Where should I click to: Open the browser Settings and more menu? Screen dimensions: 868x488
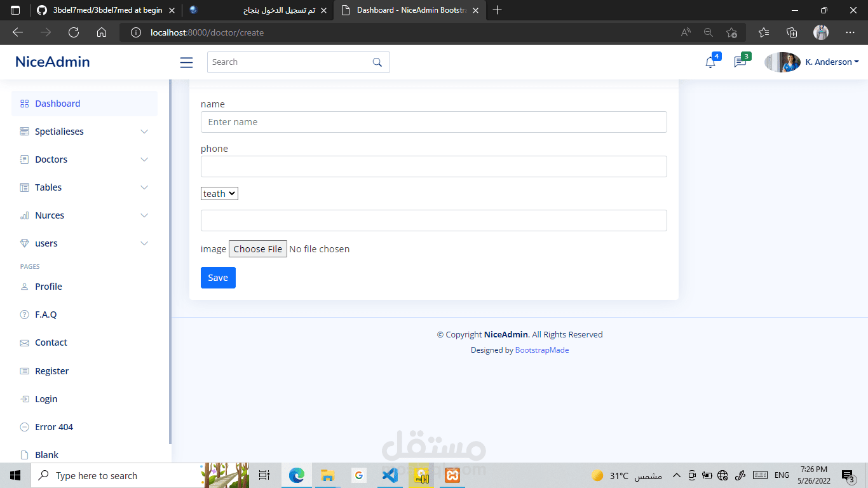click(850, 32)
